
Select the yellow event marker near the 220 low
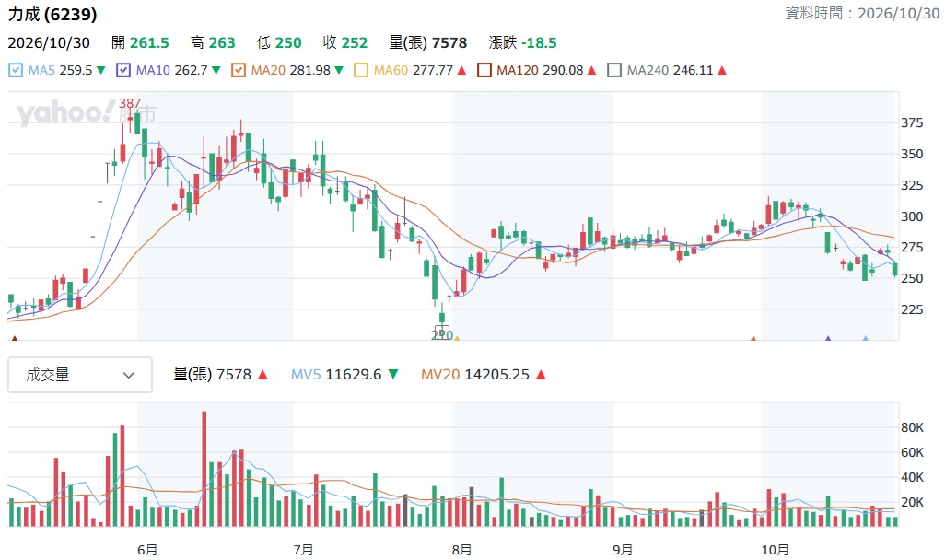(x=457, y=338)
